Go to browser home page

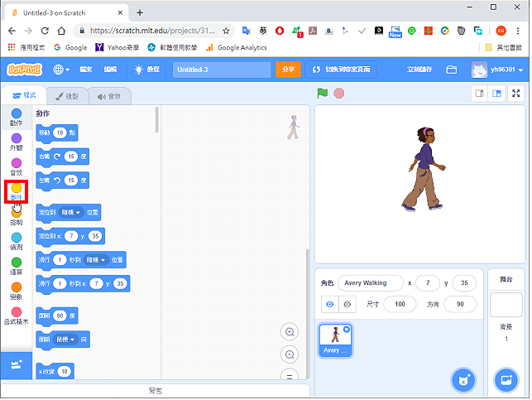click(x=61, y=31)
